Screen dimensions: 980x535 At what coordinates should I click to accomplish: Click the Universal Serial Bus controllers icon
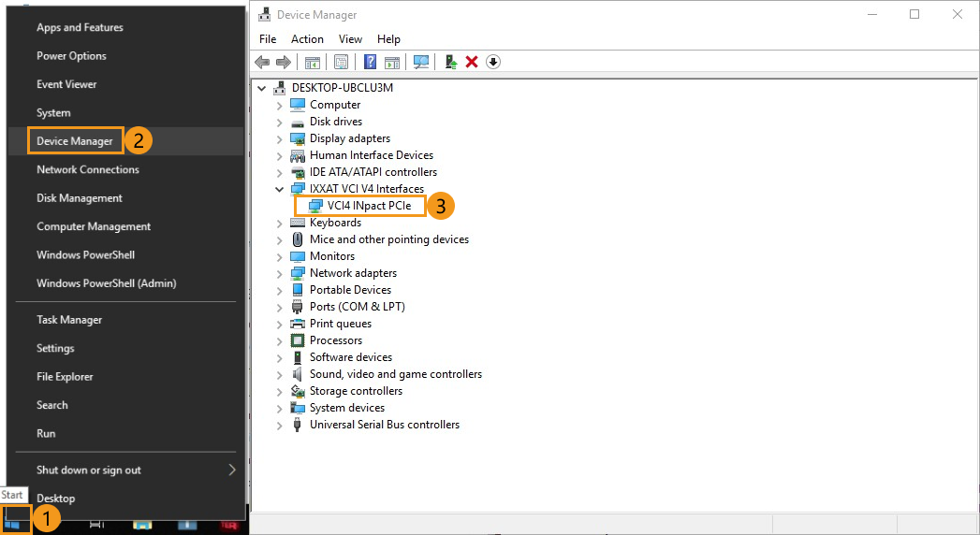(x=298, y=426)
